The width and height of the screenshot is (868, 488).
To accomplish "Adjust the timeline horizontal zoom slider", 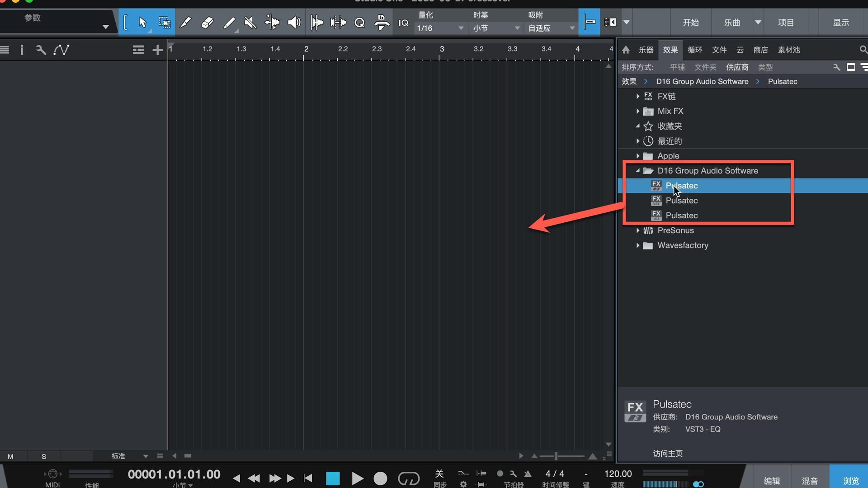I will pyautogui.click(x=556, y=456).
